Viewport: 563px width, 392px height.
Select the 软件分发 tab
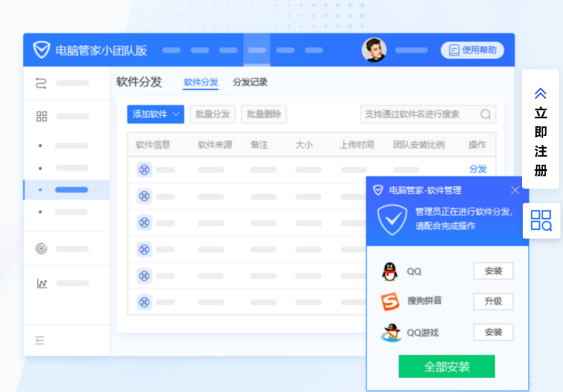[x=200, y=83]
